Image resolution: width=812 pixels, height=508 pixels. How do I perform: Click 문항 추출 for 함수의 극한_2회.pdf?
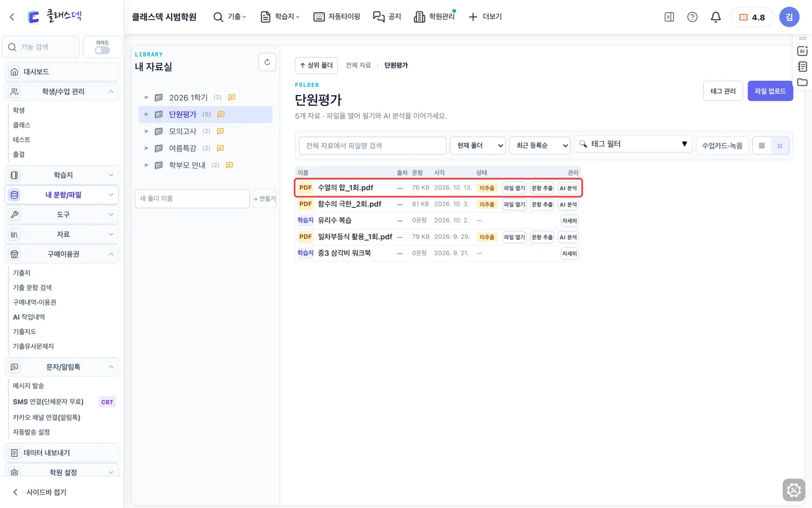[542, 204]
